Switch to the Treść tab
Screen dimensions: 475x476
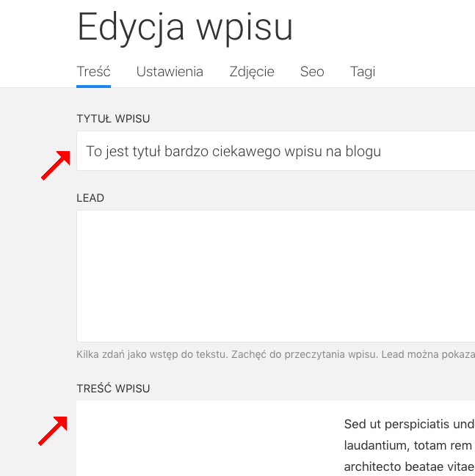tap(93, 72)
